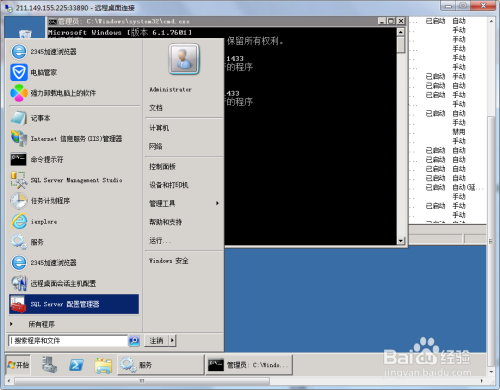Open the arrow next to 注销

coord(172,341)
